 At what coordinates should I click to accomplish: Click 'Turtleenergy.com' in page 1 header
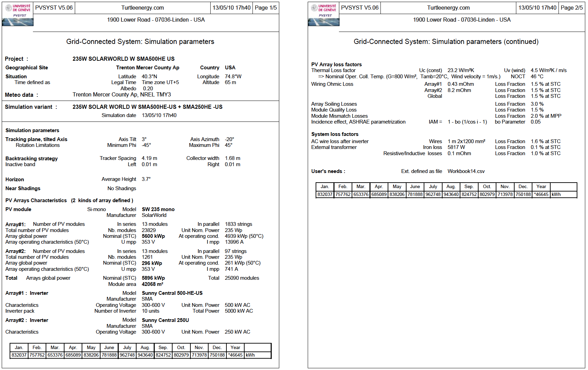tap(142, 8)
